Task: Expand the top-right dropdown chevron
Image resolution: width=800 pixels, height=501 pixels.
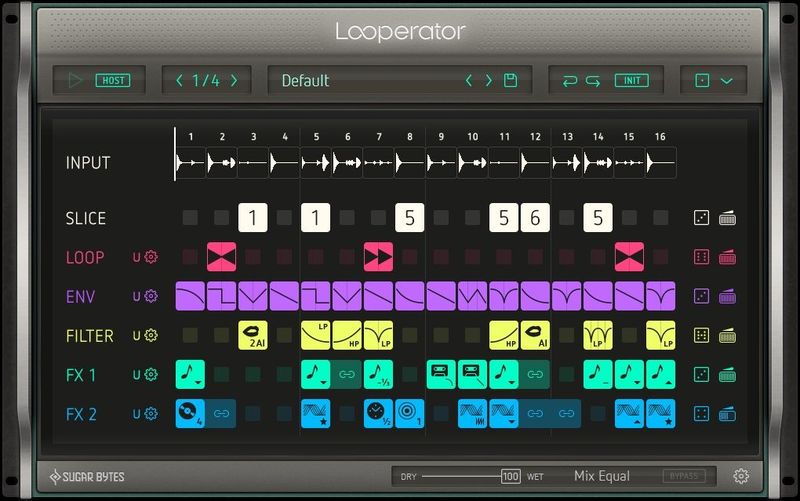Action: point(727,81)
